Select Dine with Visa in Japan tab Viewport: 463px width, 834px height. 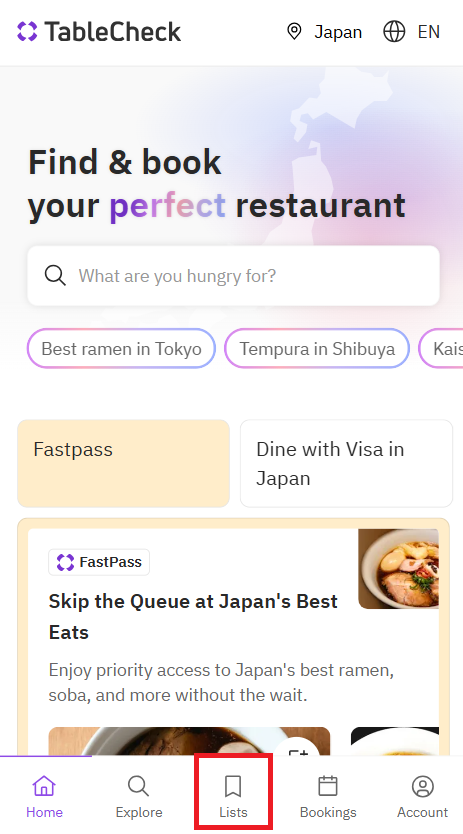[346, 463]
